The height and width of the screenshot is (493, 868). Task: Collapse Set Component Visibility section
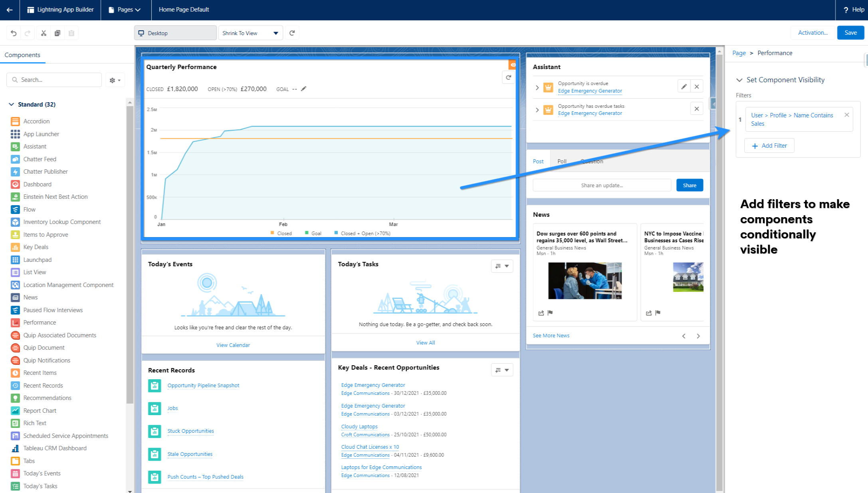coord(739,80)
